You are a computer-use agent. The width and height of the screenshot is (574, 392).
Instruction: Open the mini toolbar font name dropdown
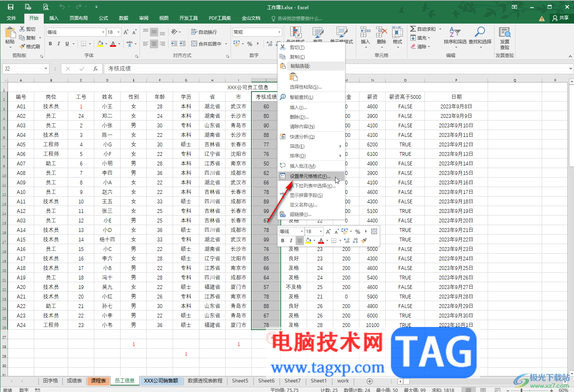(302, 231)
